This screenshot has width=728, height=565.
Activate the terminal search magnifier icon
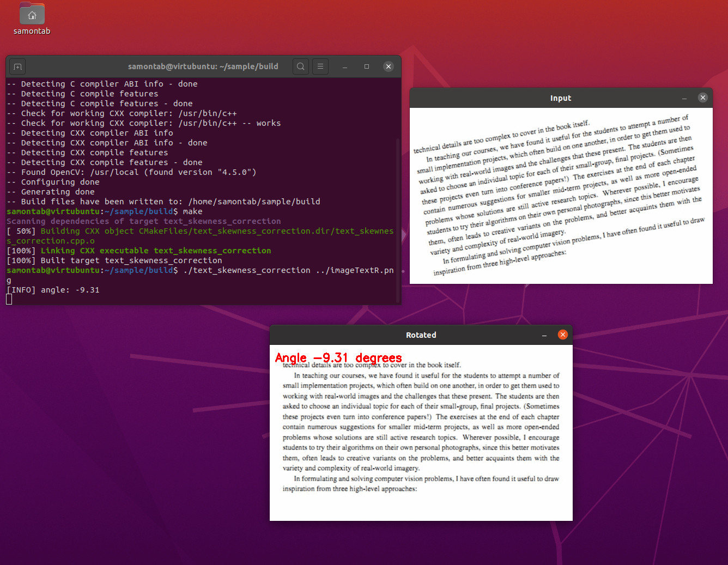[x=300, y=66]
